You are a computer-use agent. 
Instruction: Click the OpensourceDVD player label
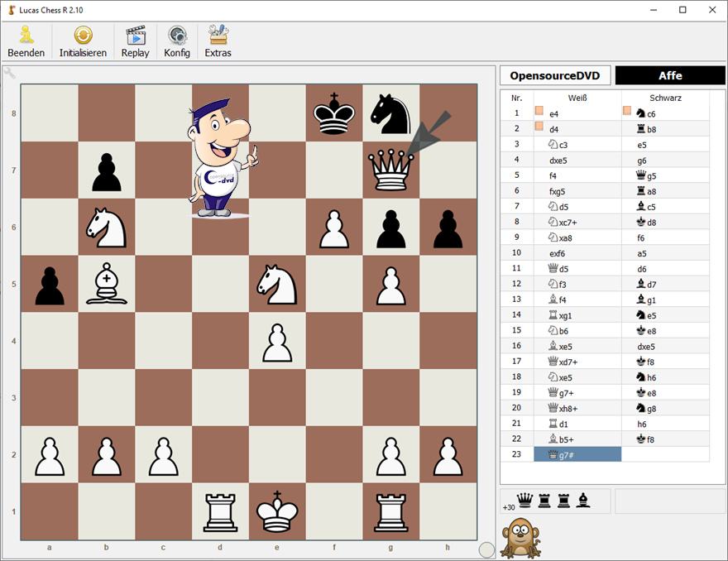tap(555, 75)
